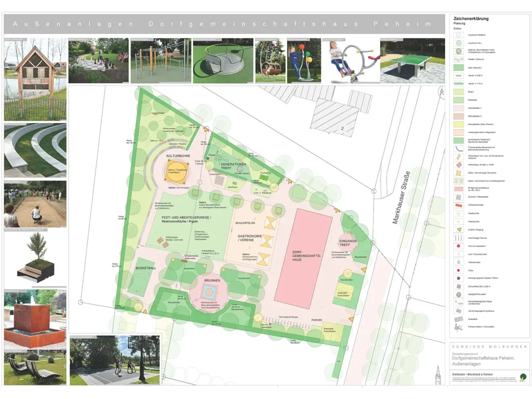Viewport: 532px width, 399px height.
Task: Click the Zufahrt / Eingang yellow triangle legend symbol
Action: tap(459, 230)
